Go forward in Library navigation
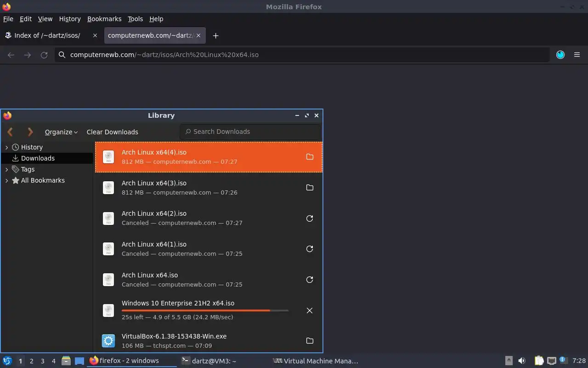The image size is (588, 368). click(30, 132)
